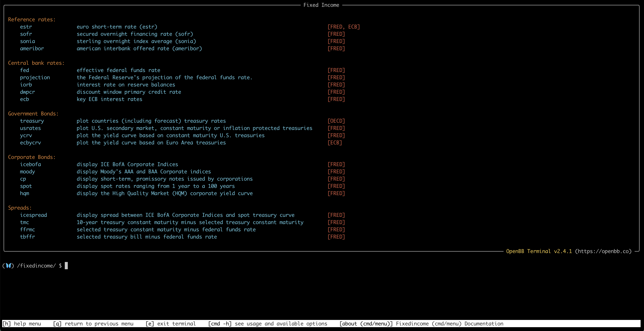This screenshot has width=644, height=331.
Task: Click the '[OECD]' source tag for treasury
Action: 336,121
